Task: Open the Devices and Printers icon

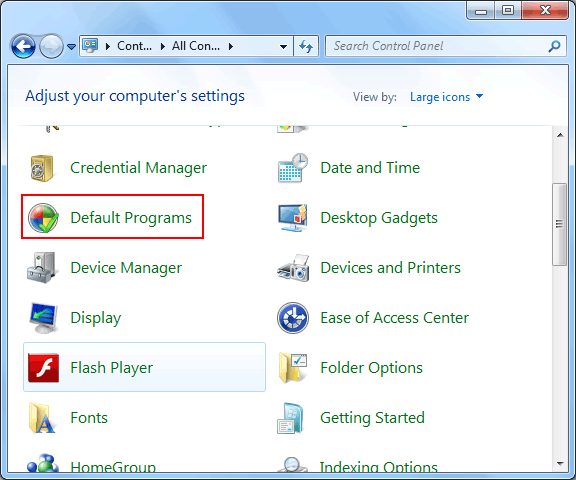Action: 293,268
